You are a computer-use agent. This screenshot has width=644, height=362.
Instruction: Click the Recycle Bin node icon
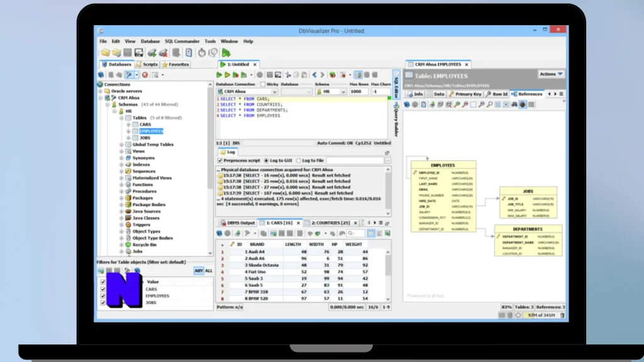tap(128, 244)
